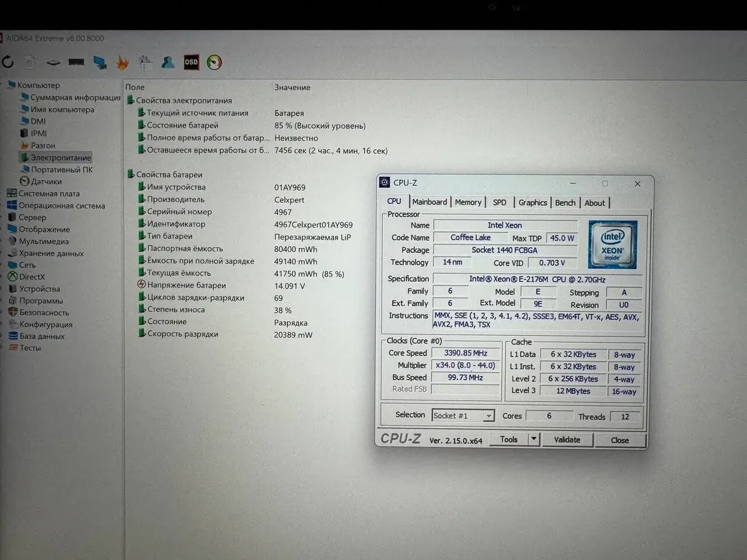747x560 pixels.
Task: Click the Refresh icon in AIDA64 toolbar
Action: [x=8, y=62]
